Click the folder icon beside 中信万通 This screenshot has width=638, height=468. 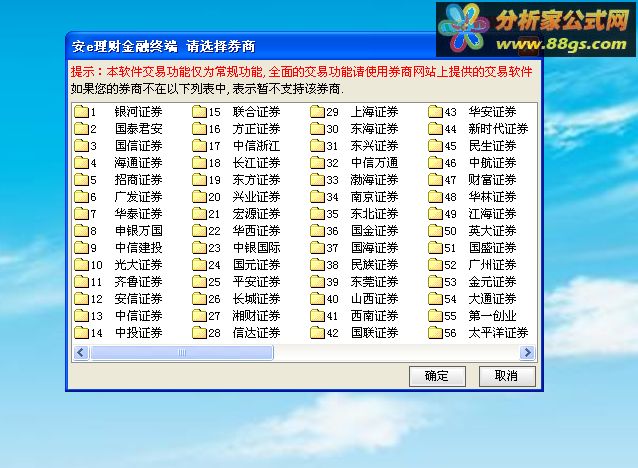tap(317, 163)
